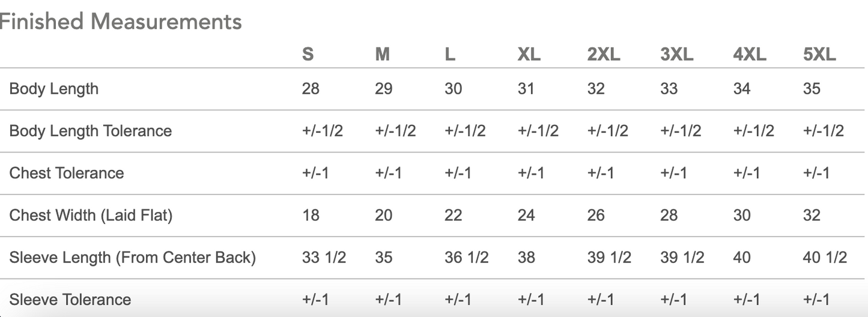This screenshot has width=868, height=317.
Task: Click Sleeve Length (From Center Back) label
Action: 132,258
